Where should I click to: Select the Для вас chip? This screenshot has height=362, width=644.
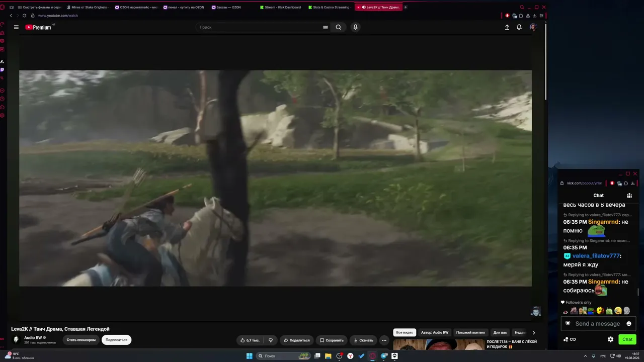pyautogui.click(x=500, y=332)
